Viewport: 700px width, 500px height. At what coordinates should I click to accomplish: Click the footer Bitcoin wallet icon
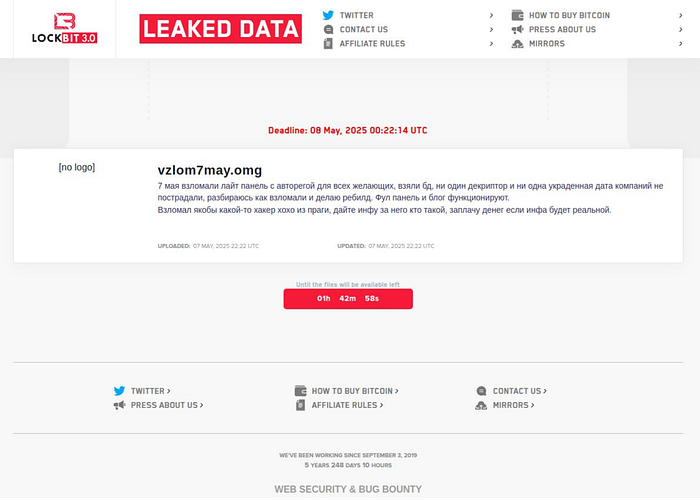tap(300, 391)
